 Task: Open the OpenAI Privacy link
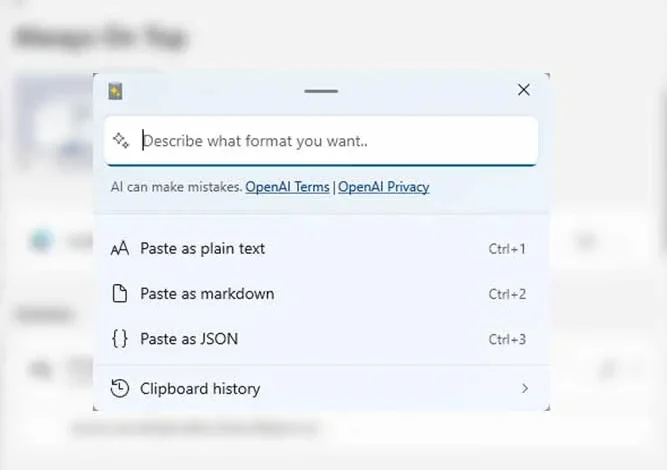click(x=384, y=187)
